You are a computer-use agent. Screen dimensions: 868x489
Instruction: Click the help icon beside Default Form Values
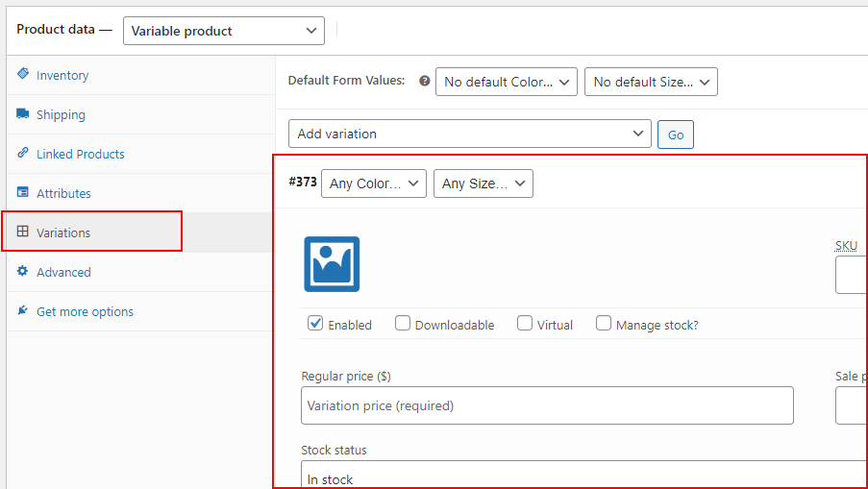pos(425,82)
